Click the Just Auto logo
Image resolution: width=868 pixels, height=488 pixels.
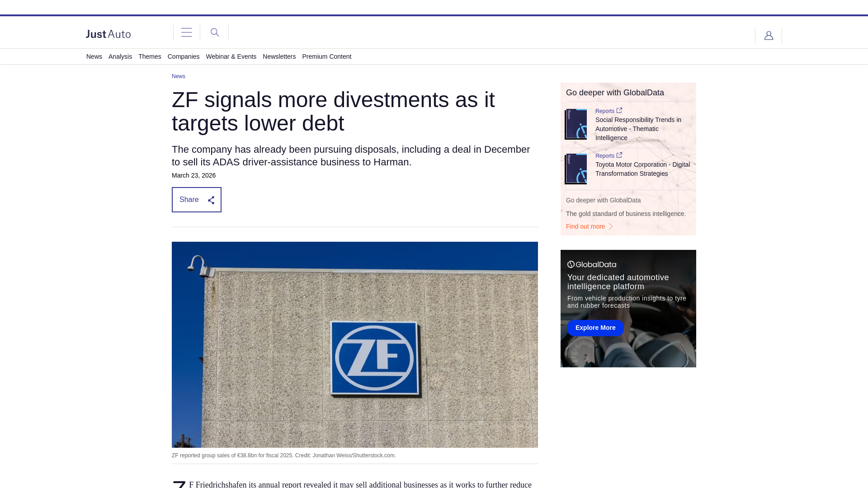tap(108, 34)
